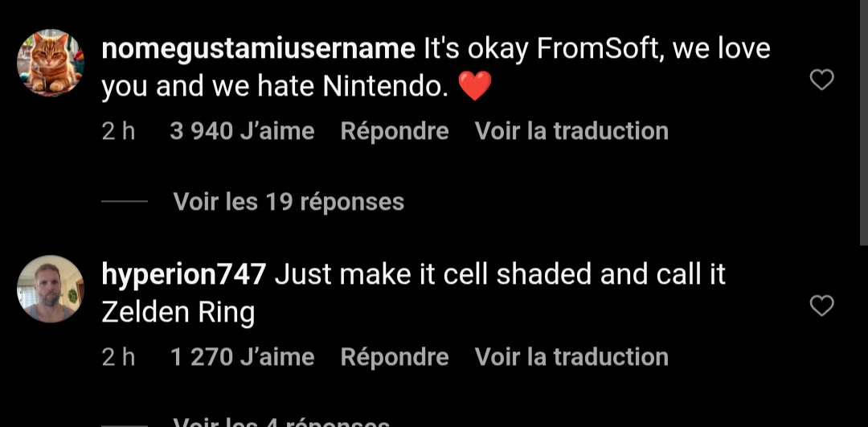
Task: View the 3 940 J'aime likes list
Action: tap(242, 131)
